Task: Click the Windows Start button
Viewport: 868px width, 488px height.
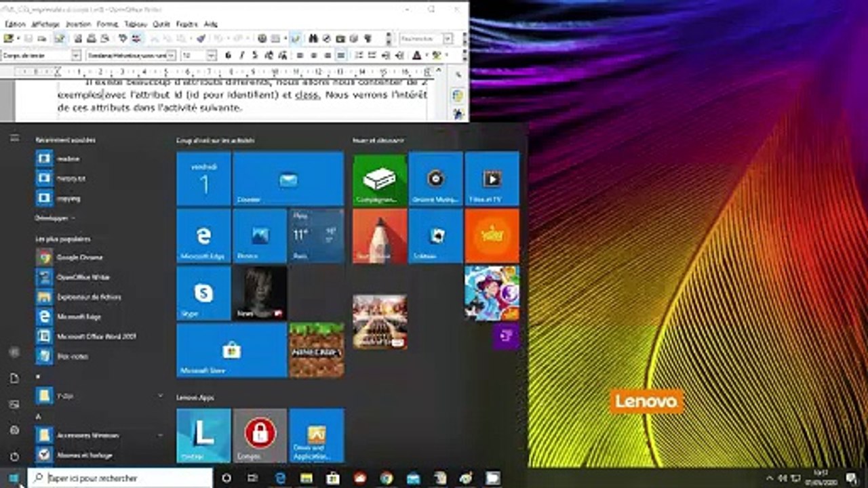Action: (14, 478)
